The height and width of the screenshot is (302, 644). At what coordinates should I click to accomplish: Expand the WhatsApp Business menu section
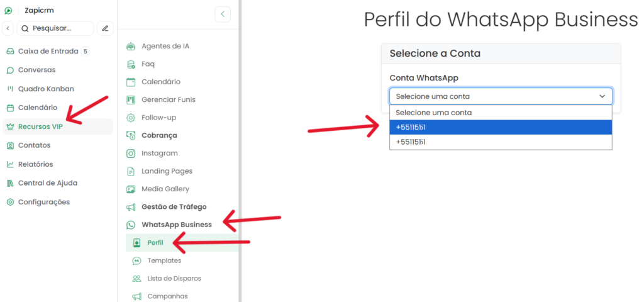(176, 225)
